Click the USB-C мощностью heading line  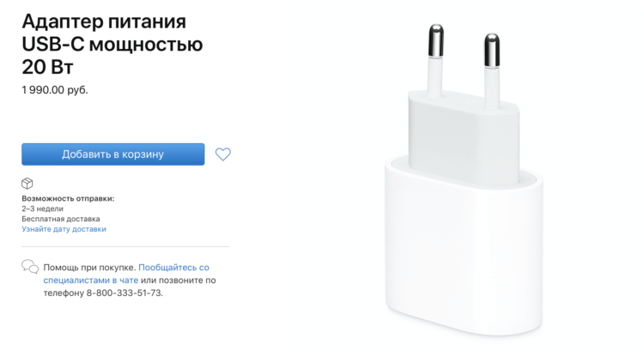click(x=112, y=45)
